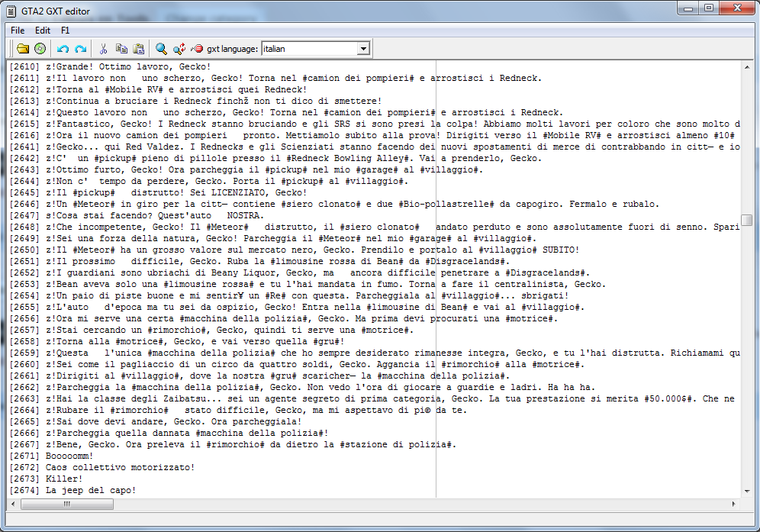The image size is (760, 532).
Task: Click line [2646] about the siero clonato
Action: pos(334,204)
